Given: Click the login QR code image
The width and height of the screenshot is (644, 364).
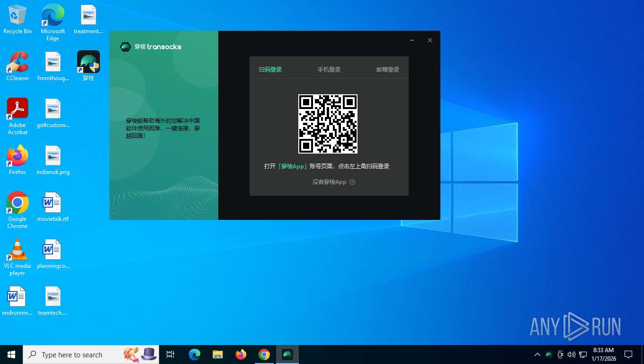Looking at the screenshot, I should coord(328,124).
